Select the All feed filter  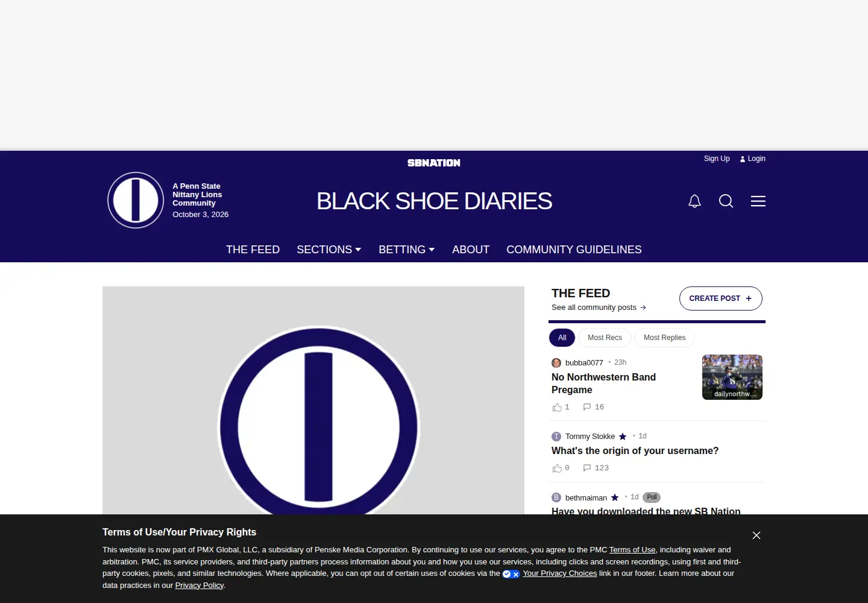coord(562,338)
